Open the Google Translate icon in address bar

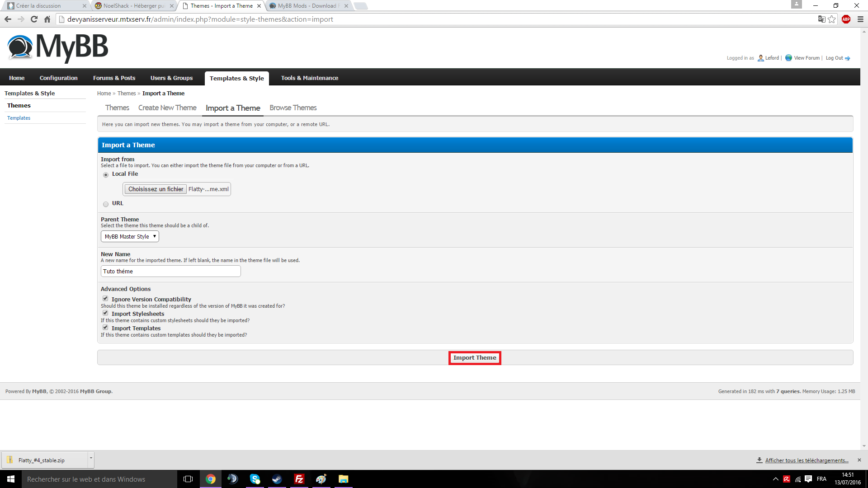coord(821,19)
